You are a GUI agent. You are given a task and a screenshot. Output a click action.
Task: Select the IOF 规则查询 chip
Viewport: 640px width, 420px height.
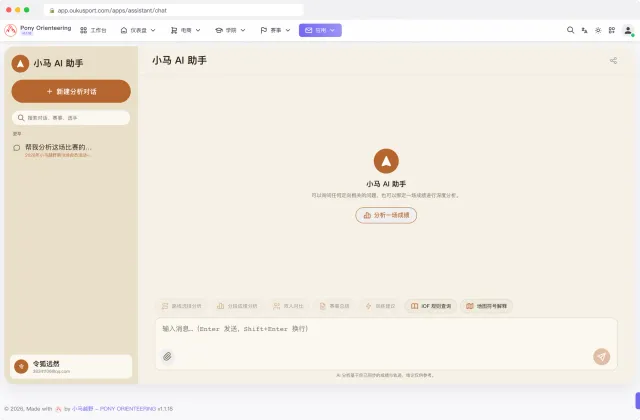click(431, 306)
